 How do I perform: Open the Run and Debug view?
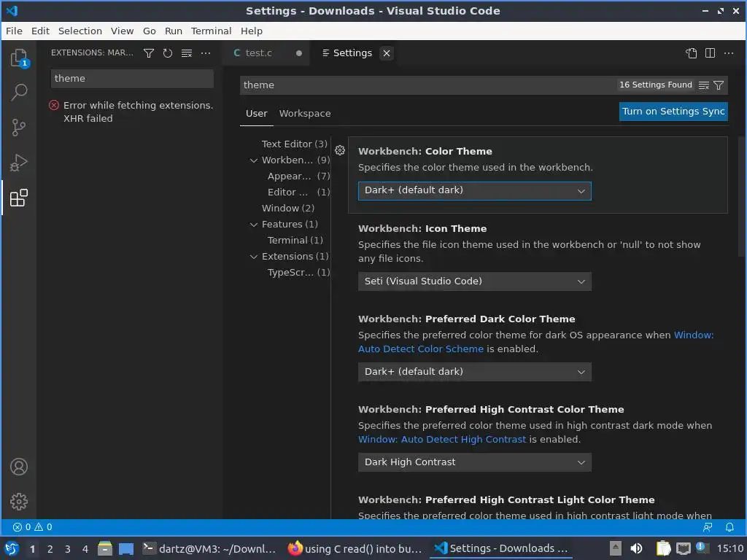19,163
